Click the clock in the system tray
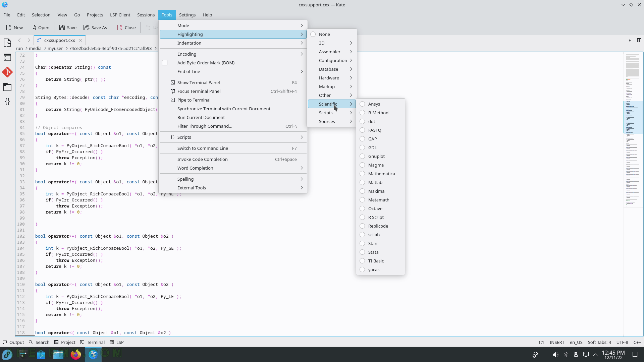644x362 pixels. [x=613, y=355]
